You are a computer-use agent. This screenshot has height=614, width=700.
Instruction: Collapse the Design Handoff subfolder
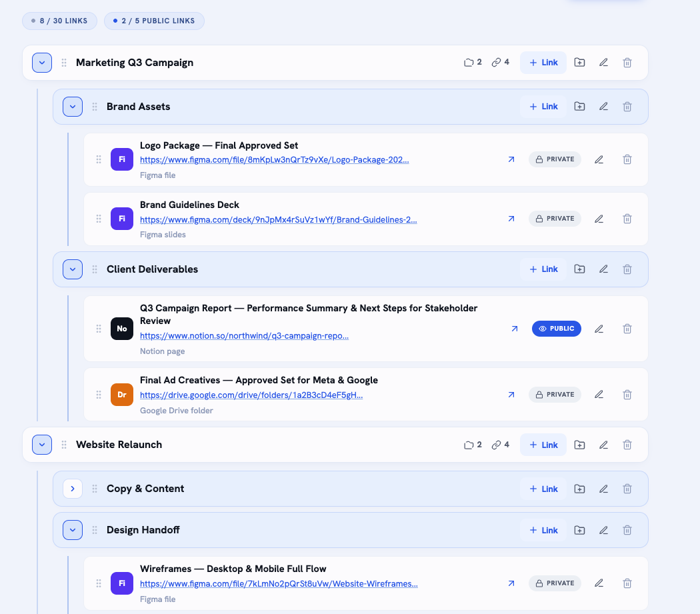pyautogui.click(x=73, y=530)
